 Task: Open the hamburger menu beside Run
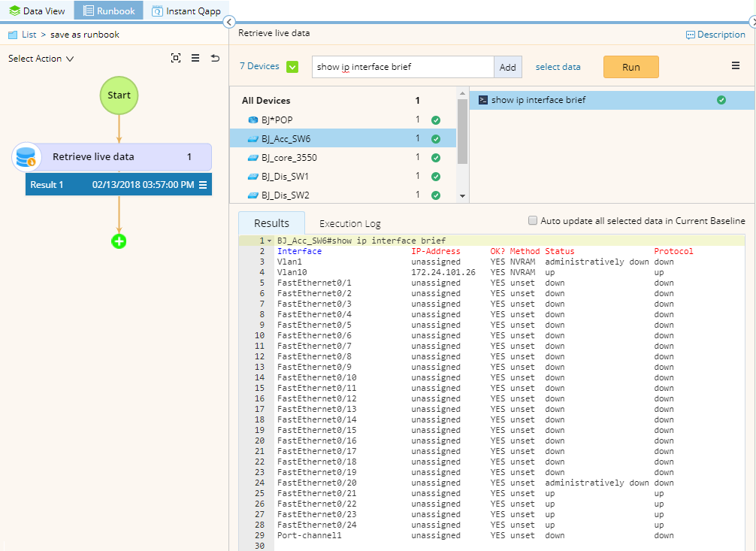pos(736,66)
